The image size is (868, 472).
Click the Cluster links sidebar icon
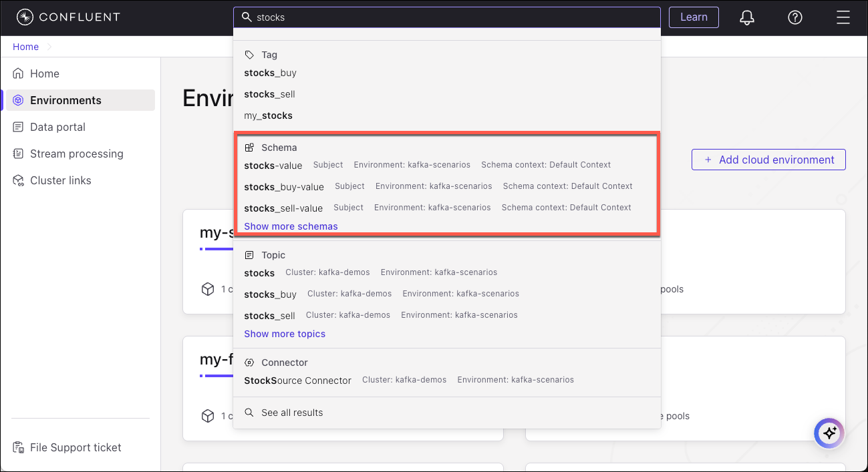coord(18,180)
